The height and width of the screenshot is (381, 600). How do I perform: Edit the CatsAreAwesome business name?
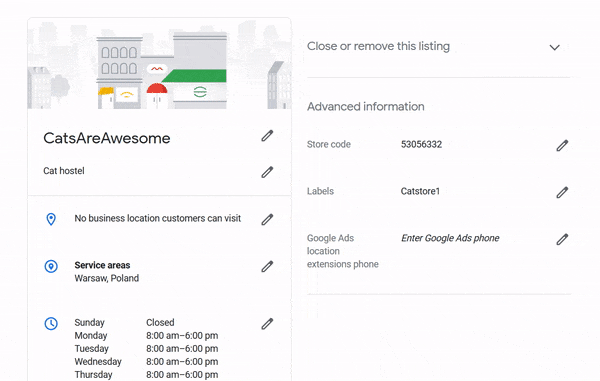[x=267, y=136]
